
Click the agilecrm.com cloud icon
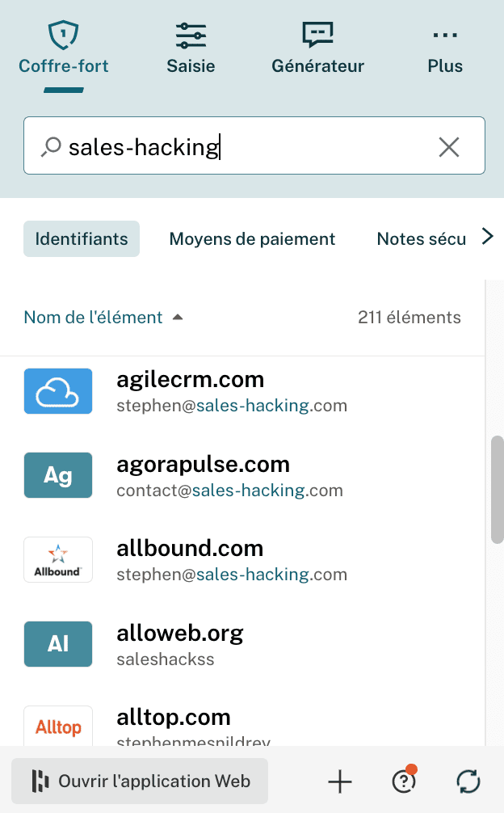(57, 391)
